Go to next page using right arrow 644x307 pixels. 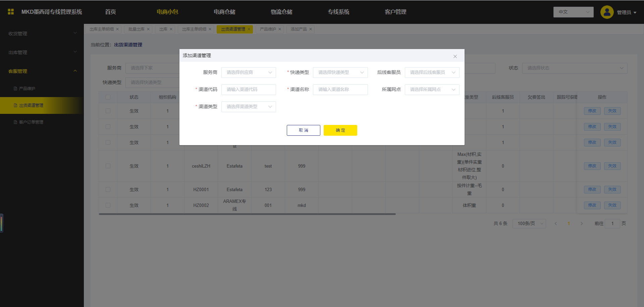[x=582, y=224]
